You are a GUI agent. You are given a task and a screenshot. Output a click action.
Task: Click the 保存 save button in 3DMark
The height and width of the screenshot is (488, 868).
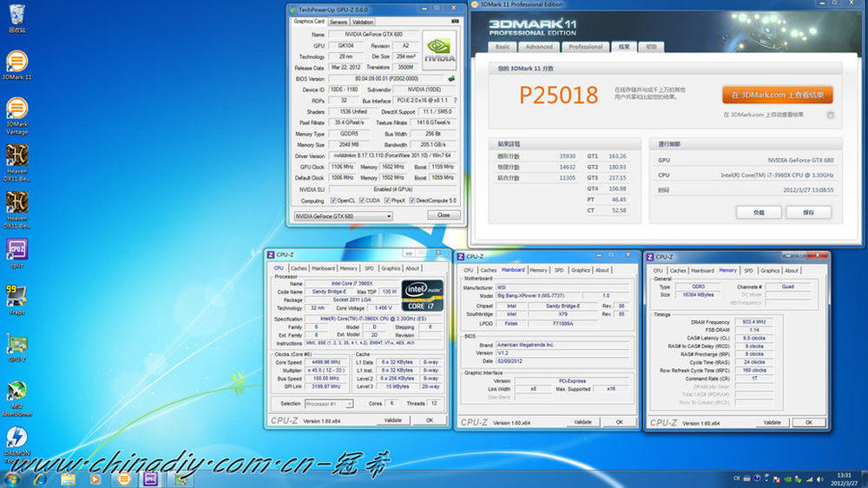click(x=808, y=212)
